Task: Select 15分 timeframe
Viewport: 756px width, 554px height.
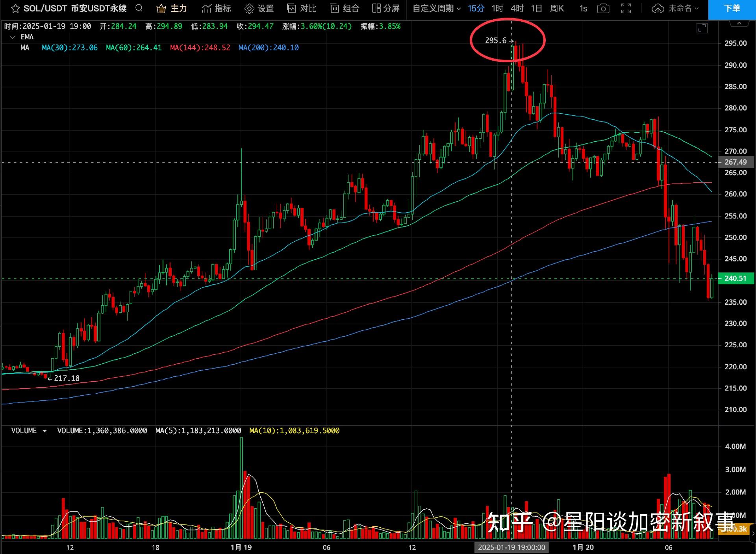Action: tap(476, 8)
